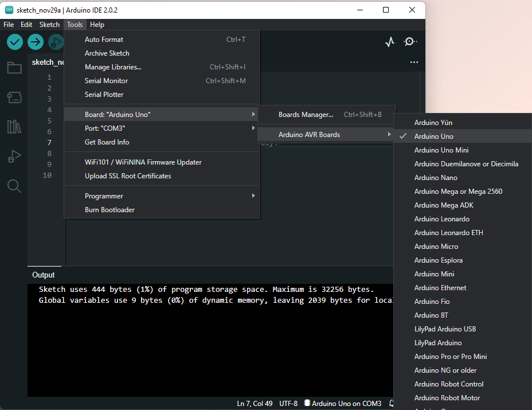
Task: Select the Arduino Leonardo ETH board
Action: (463, 232)
